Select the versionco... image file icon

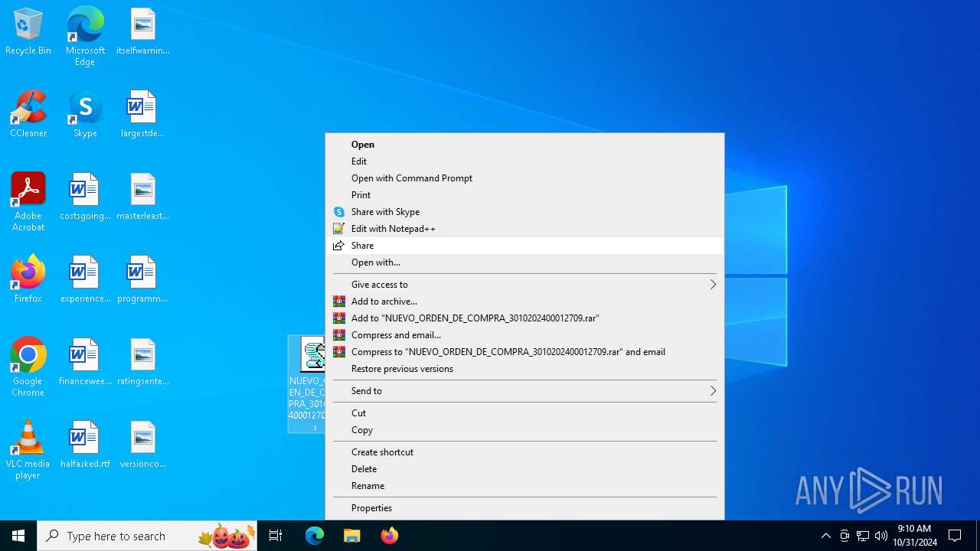[142, 445]
